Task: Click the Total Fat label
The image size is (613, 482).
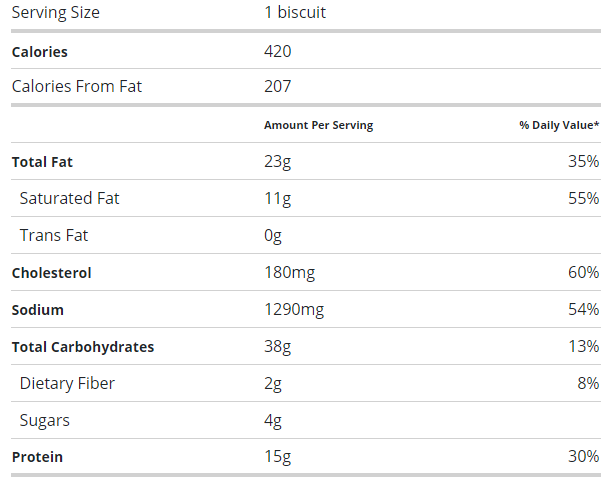Action: click(x=42, y=161)
